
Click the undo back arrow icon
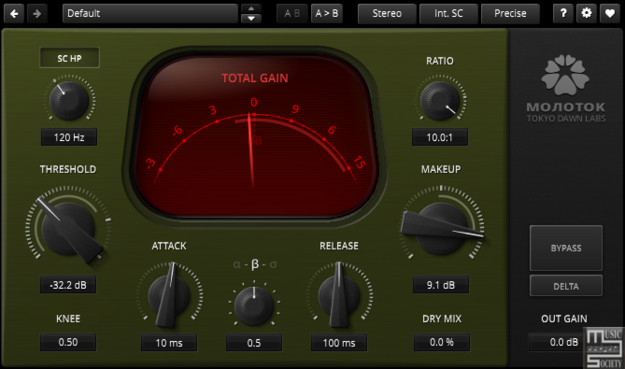tap(14, 14)
